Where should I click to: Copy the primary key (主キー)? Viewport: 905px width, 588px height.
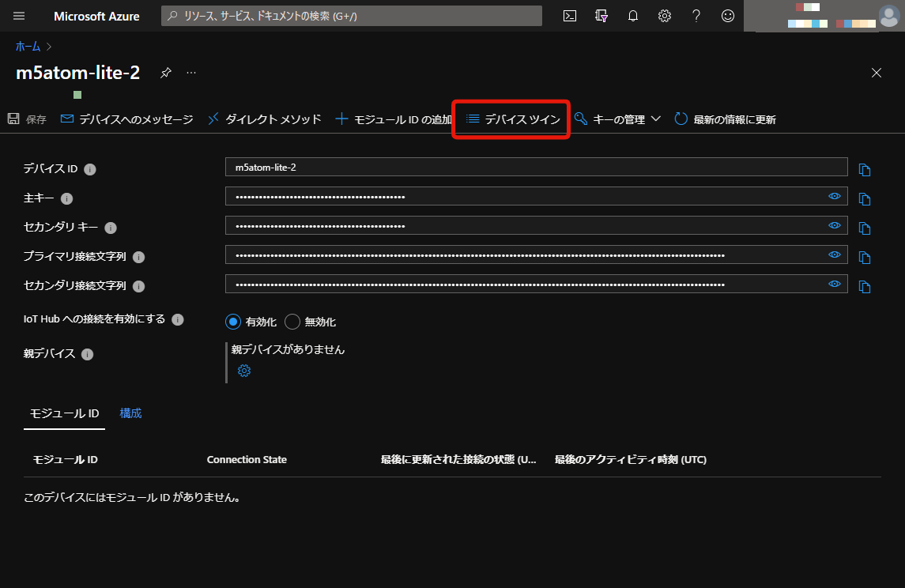point(864,199)
